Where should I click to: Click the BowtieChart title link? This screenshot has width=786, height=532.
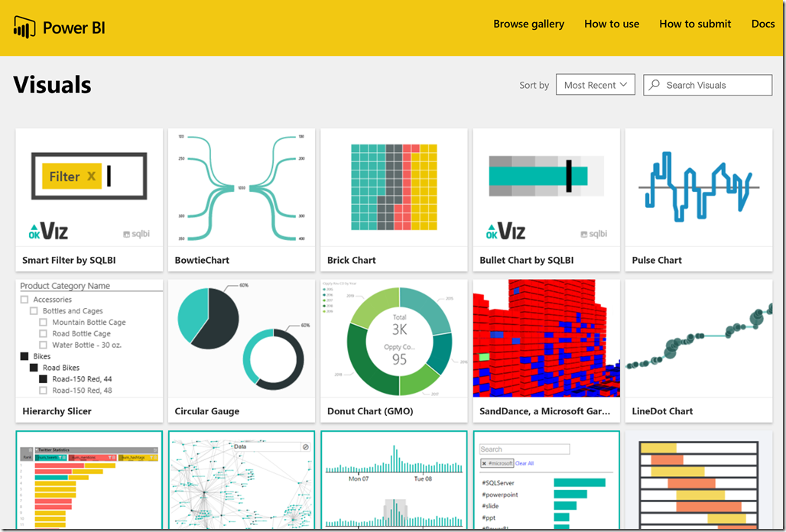(x=202, y=260)
